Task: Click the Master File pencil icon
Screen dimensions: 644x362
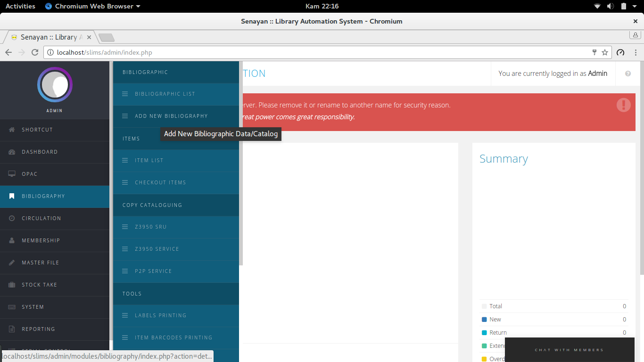Action: point(12,263)
